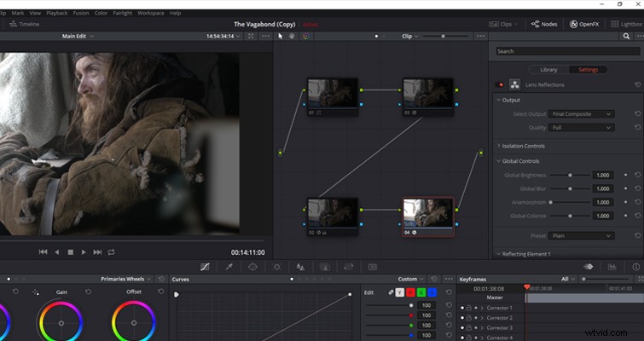Click the search magnifier icon in OpenFX panel
This screenshot has width=644, height=341.
[x=626, y=36]
